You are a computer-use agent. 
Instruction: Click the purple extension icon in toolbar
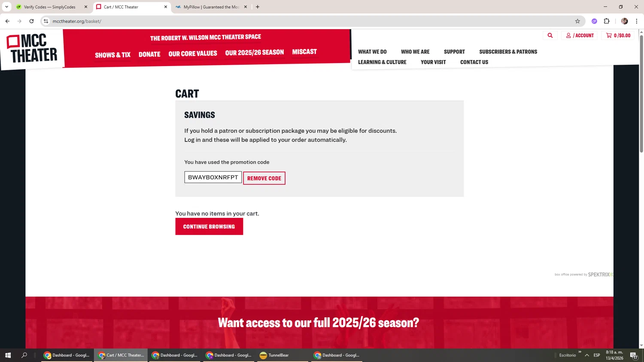click(x=594, y=21)
